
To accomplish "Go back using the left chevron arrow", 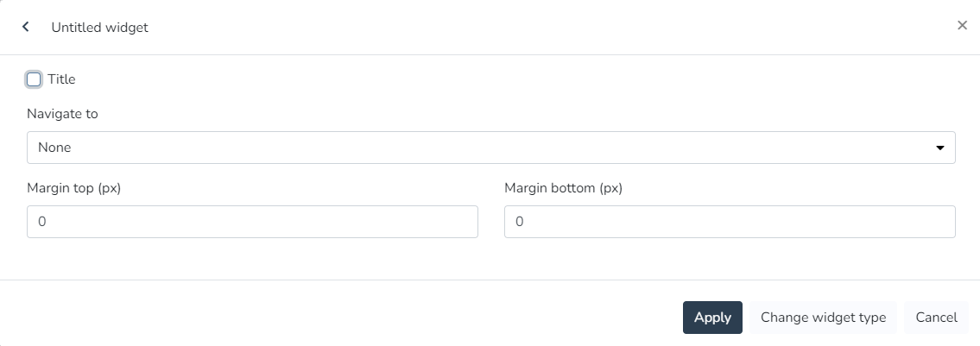I will coord(26,27).
